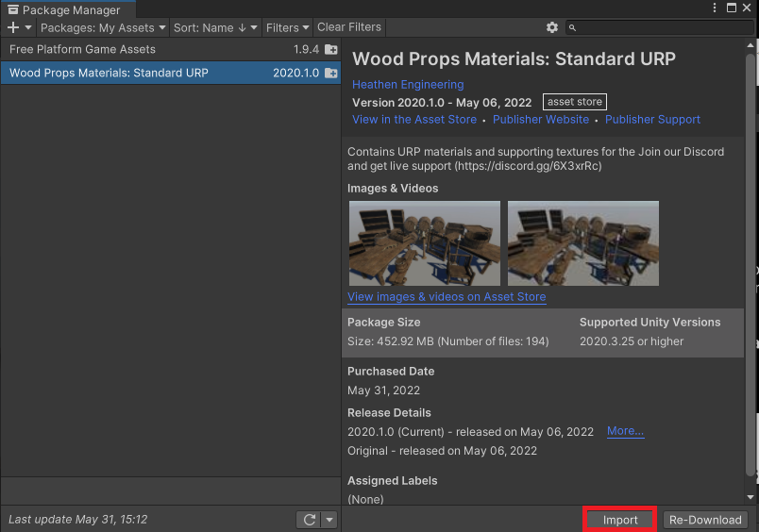Maximize the Package Manager window
The height and width of the screenshot is (532, 759).
point(732,8)
